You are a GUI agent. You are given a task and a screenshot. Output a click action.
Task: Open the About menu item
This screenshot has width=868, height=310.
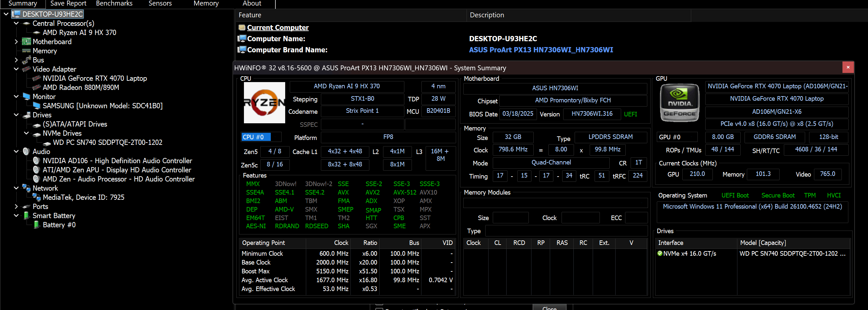(252, 3)
